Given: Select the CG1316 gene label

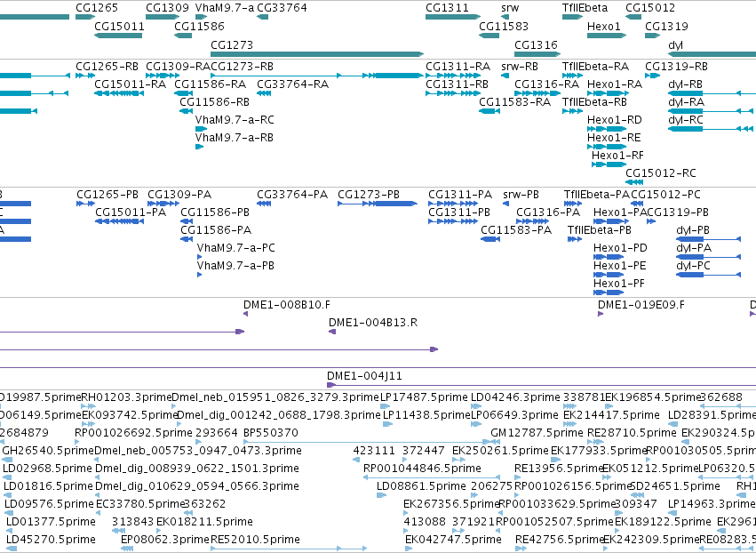Looking at the screenshot, I should [536, 44].
